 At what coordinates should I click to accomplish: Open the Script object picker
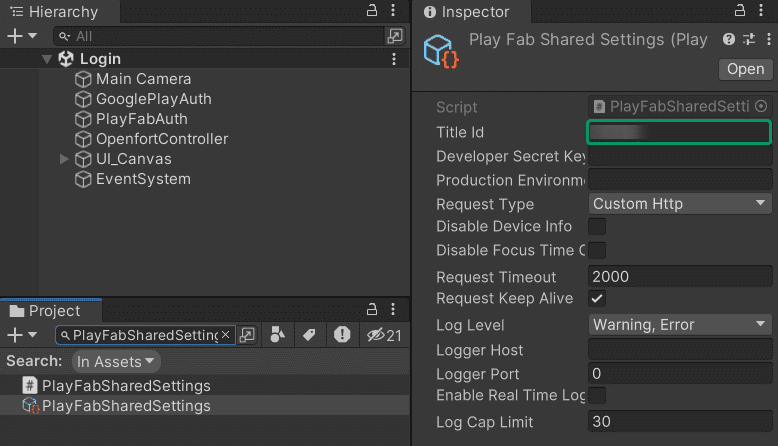coord(761,106)
